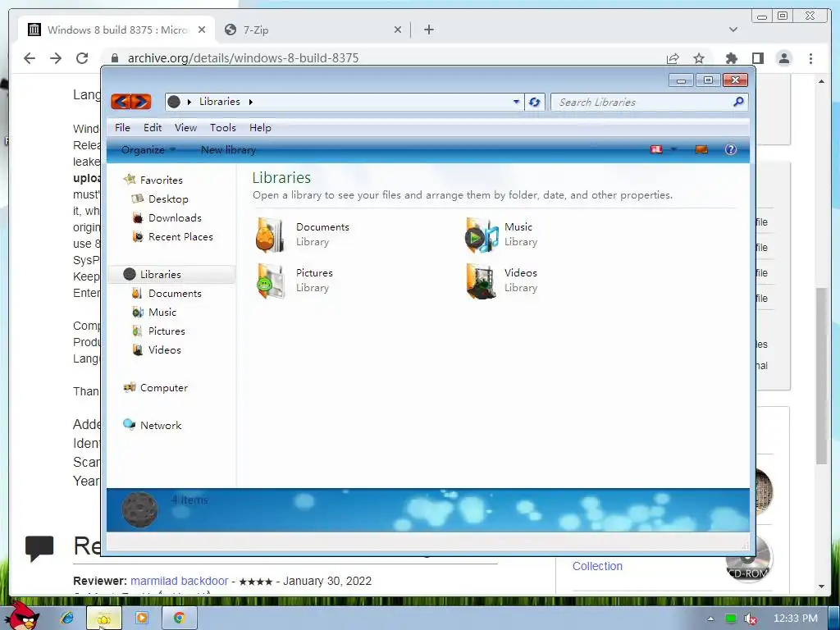Reload the archive.org page in Chrome
Viewport: 840px width, 630px height.
(x=82, y=58)
